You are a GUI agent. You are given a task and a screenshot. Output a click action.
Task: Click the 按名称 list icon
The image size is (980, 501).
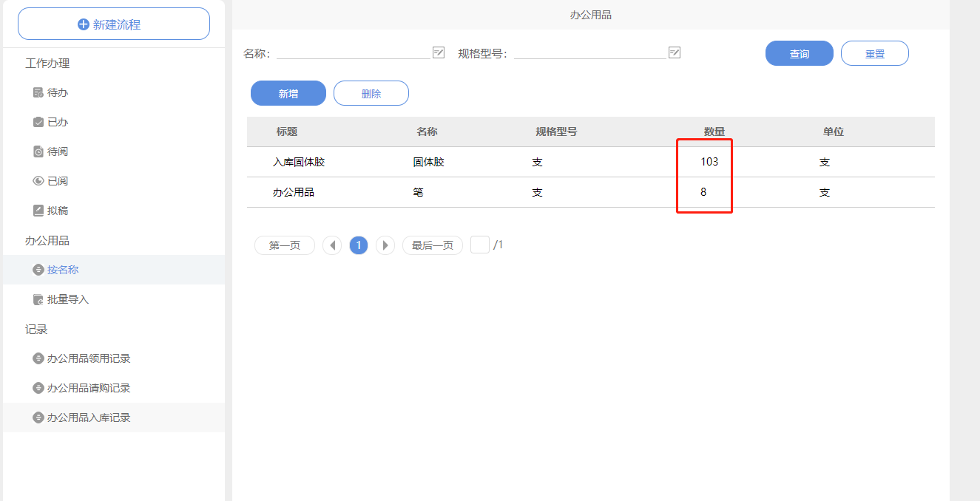click(x=38, y=270)
